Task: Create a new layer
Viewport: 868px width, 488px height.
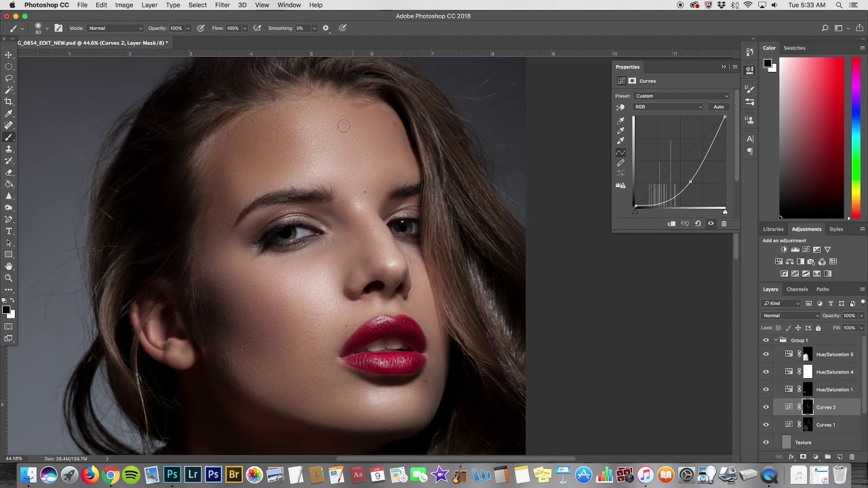Action: point(840,457)
